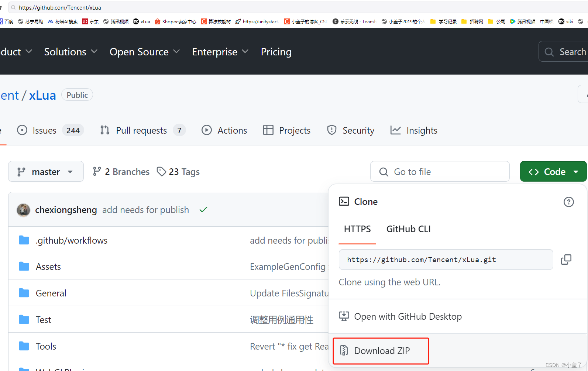Open the General folder name
588x371 pixels.
51,293
